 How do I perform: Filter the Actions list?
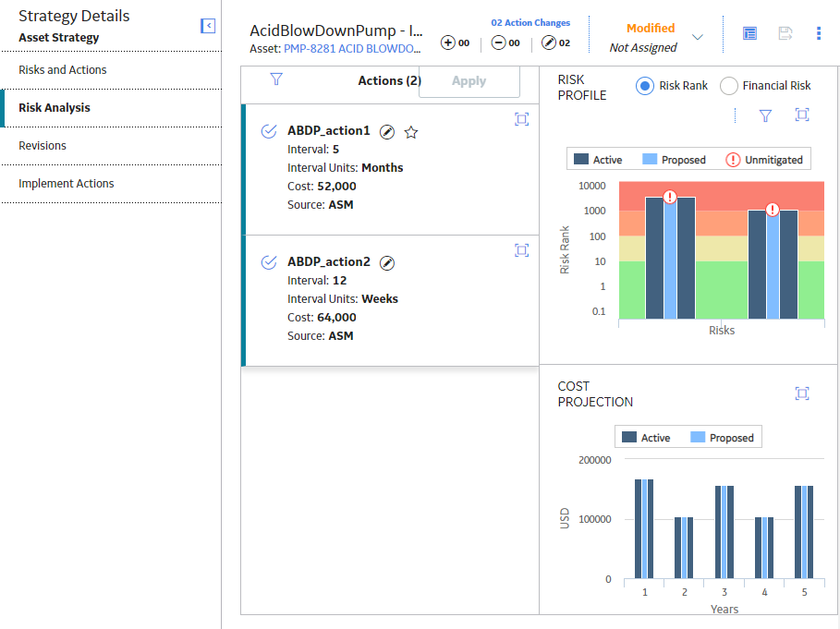coord(276,79)
